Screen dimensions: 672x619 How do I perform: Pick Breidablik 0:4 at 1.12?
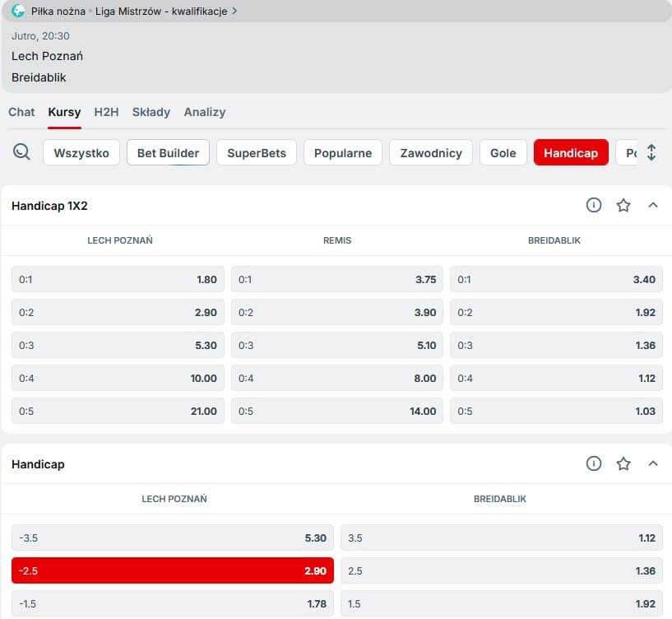coord(556,378)
